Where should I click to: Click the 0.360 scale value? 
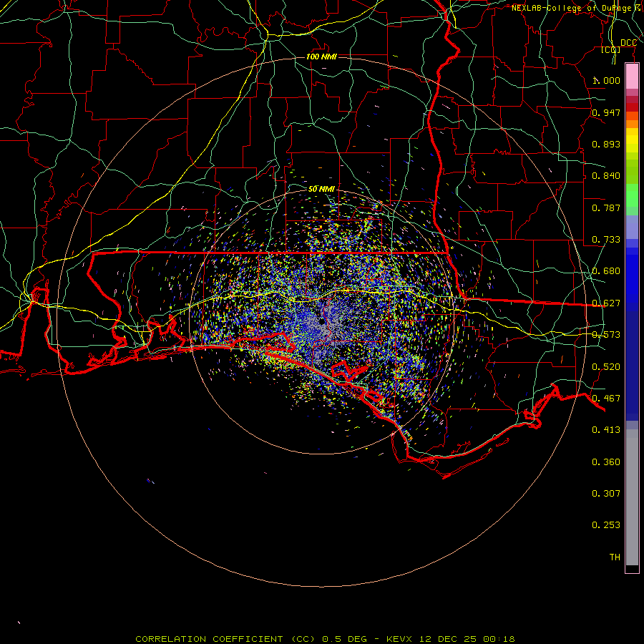606,462
